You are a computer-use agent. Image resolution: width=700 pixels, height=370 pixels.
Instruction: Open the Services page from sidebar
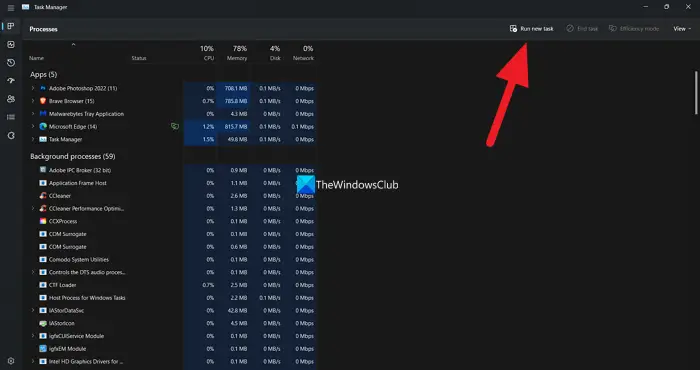tap(11, 136)
